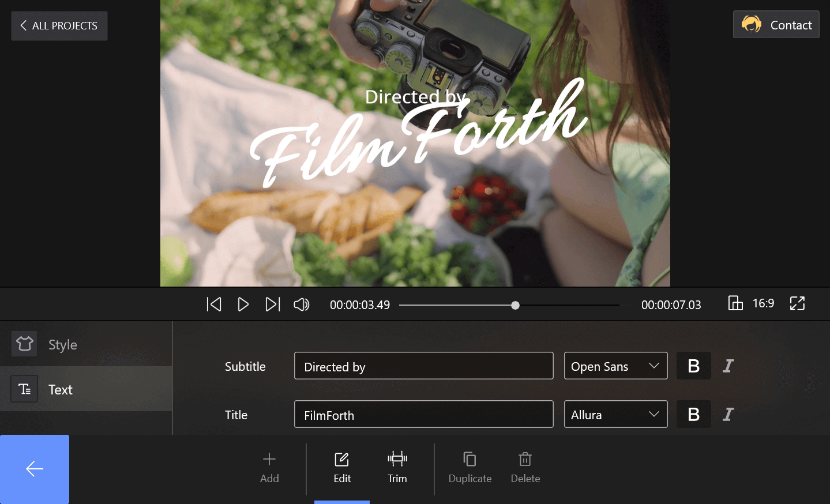Go back to All Projects

click(59, 26)
